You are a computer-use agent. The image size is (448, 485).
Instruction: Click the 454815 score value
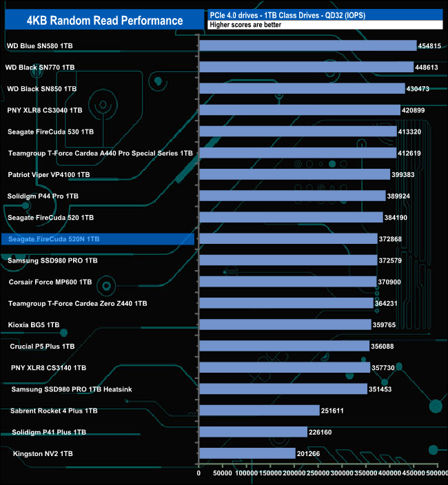(x=429, y=45)
